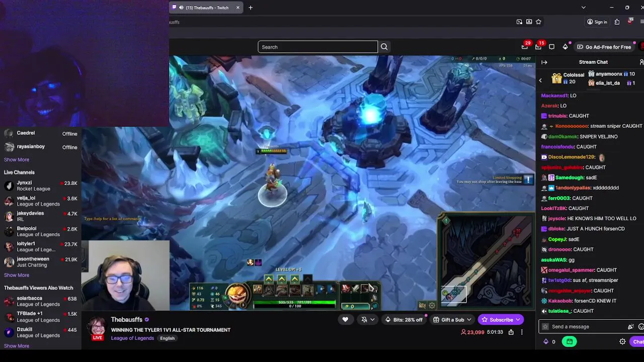
Task: Click the celebration icon in message box
Action: pos(630,327)
